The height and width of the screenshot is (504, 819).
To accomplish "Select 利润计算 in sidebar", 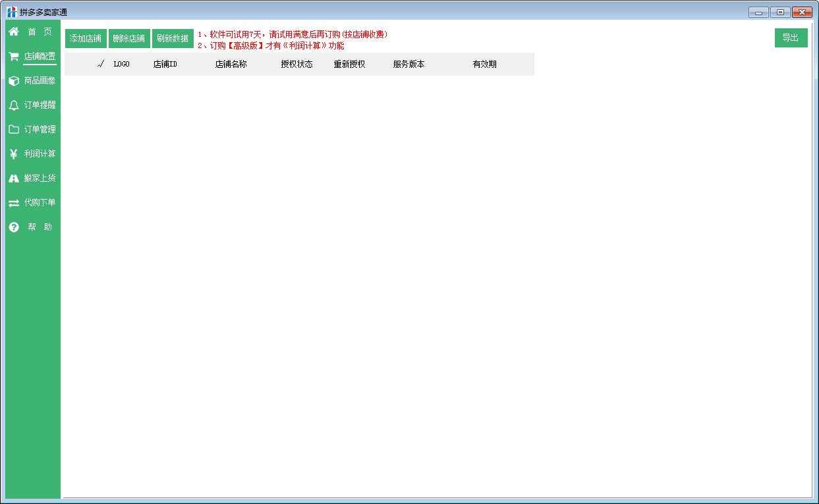I will [40, 154].
